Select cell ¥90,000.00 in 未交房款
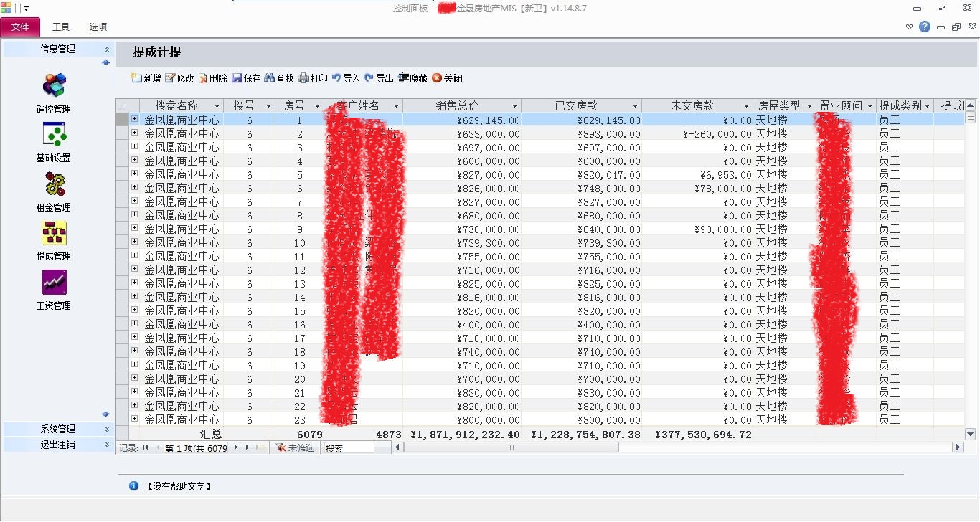This screenshot has width=980, height=522. [697, 229]
